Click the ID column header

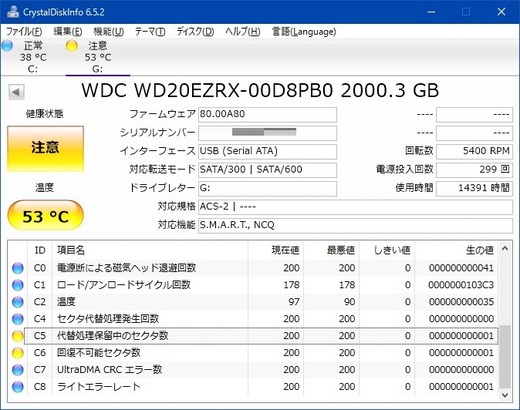click(40, 250)
